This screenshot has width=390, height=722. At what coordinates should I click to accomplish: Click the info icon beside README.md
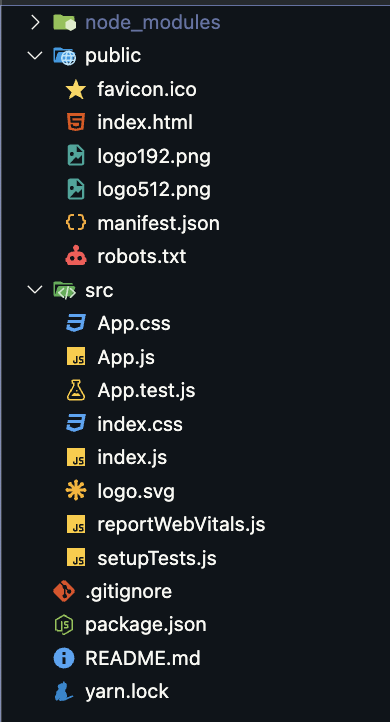(64, 658)
